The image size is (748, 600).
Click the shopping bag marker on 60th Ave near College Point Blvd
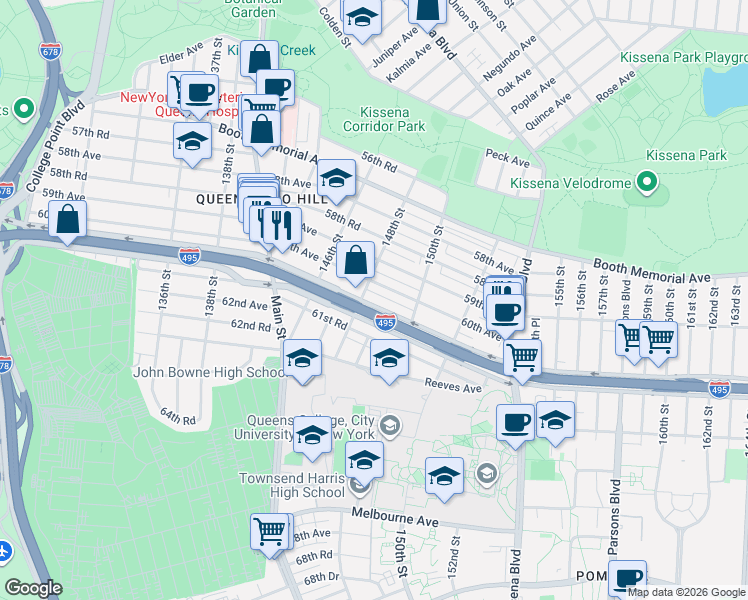click(x=67, y=221)
